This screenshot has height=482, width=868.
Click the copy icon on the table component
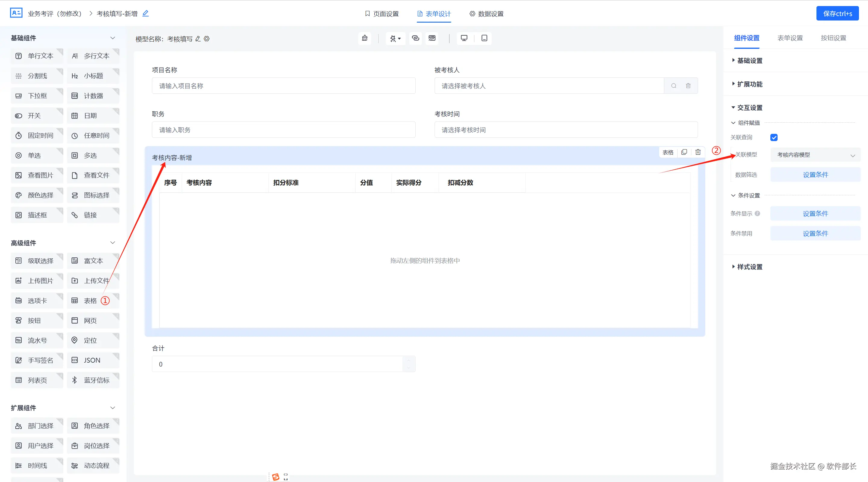(x=684, y=152)
